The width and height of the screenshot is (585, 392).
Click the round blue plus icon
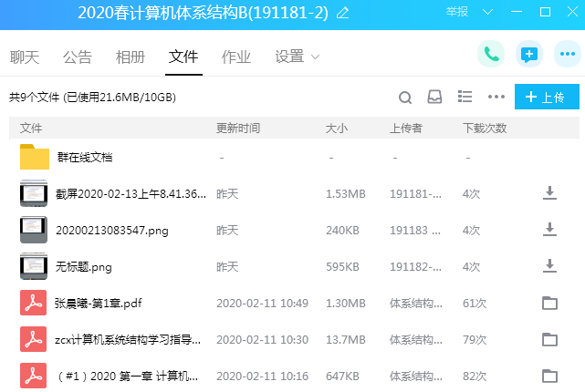pyautogui.click(x=565, y=55)
